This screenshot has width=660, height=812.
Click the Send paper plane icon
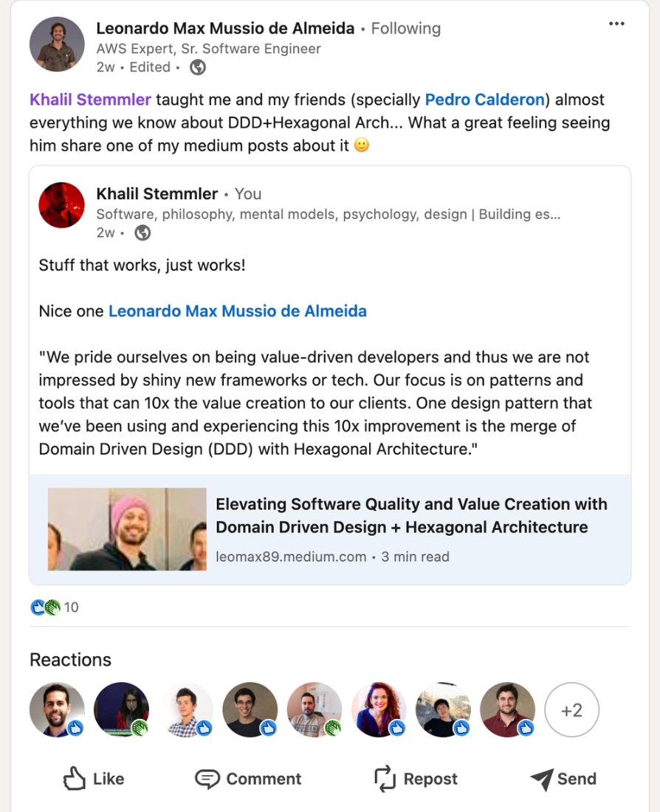click(x=542, y=779)
